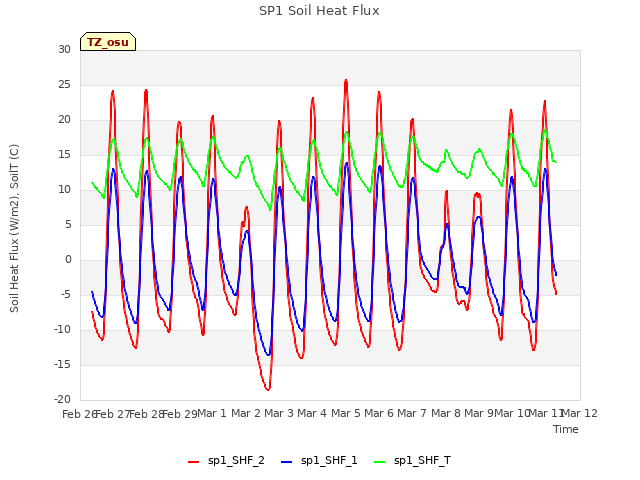Click the y-axis value -10

click(62, 329)
